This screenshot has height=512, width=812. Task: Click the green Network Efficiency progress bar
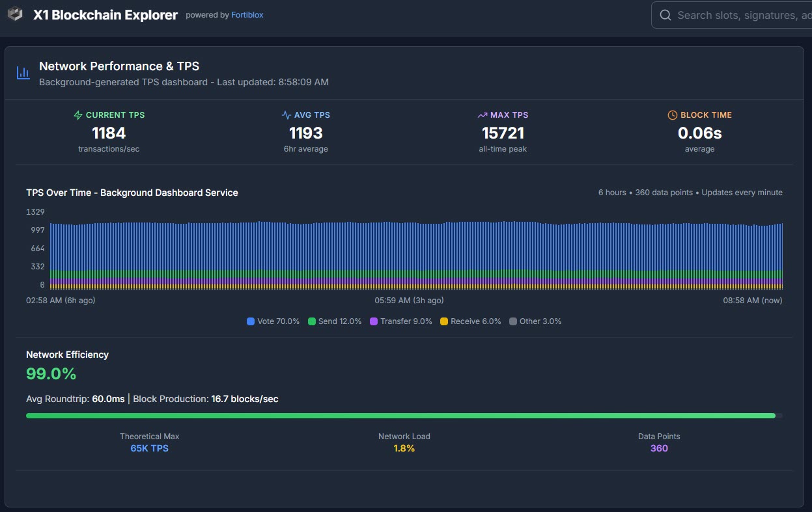point(400,415)
